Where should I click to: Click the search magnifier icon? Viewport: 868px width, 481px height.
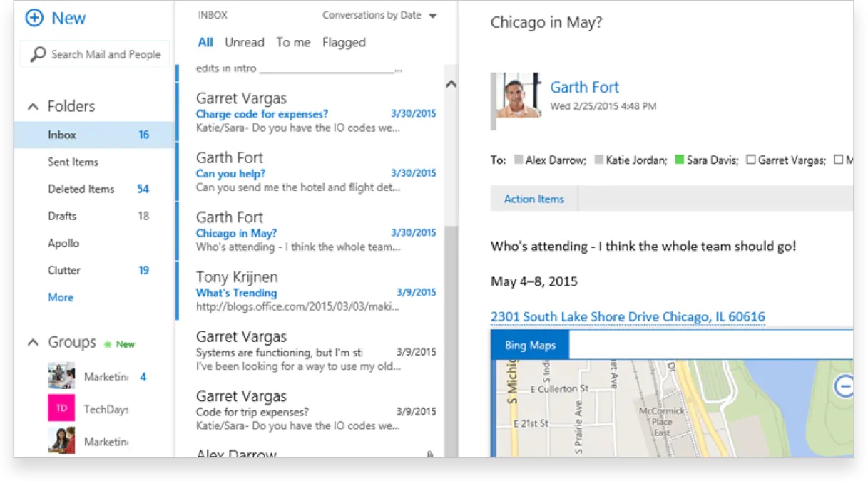click(x=40, y=53)
